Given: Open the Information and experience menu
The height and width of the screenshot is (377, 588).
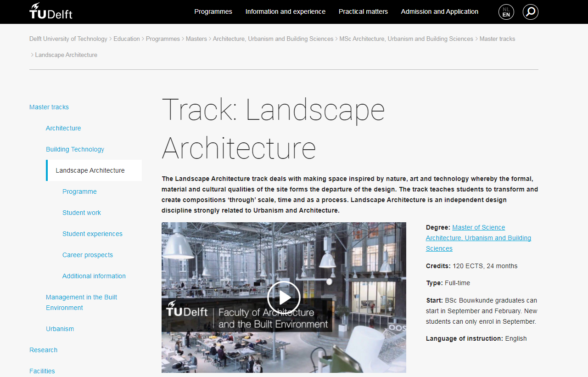Looking at the screenshot, I should click(x=286, y=11).
